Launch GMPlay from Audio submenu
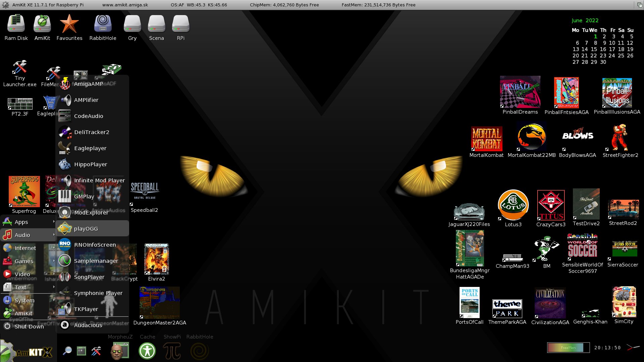This screenshot has width=644, height=362. click(x=93, y=196)
